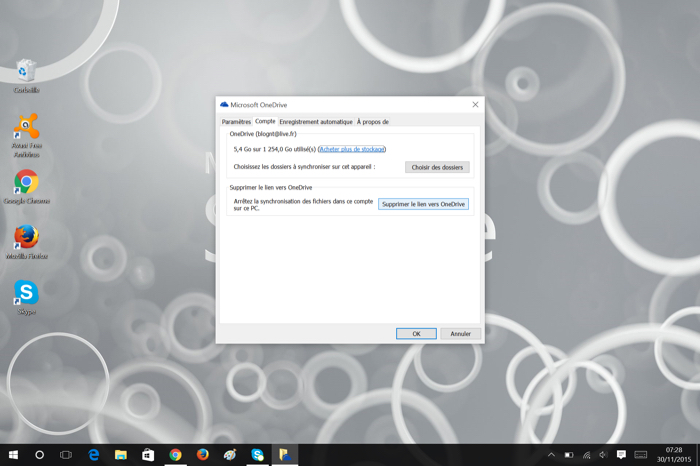Screen dimensions: 700x466
Task: Open Google Chrome desktop shortcut
Action: click(26, 183)
